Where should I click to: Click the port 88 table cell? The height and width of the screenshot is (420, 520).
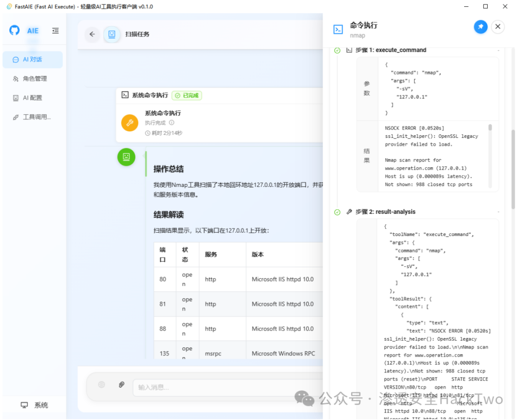[165, 329]
